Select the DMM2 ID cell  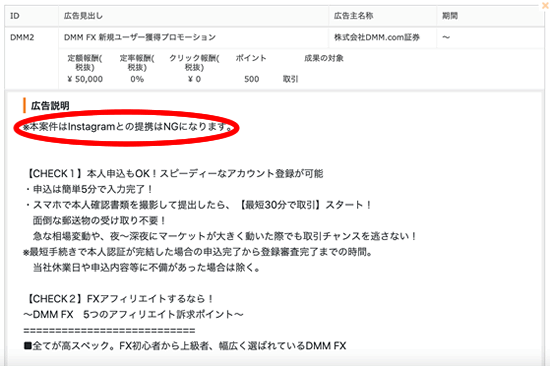[22, 37]
